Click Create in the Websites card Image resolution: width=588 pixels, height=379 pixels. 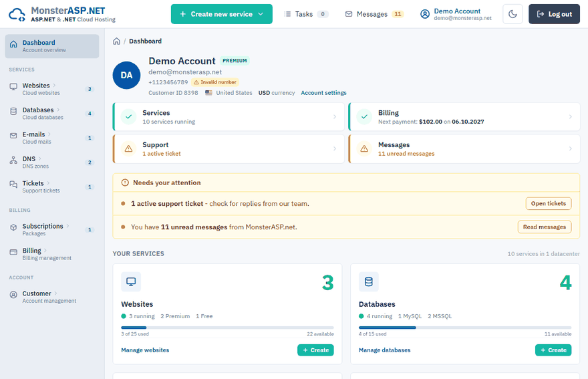(315, 350)
